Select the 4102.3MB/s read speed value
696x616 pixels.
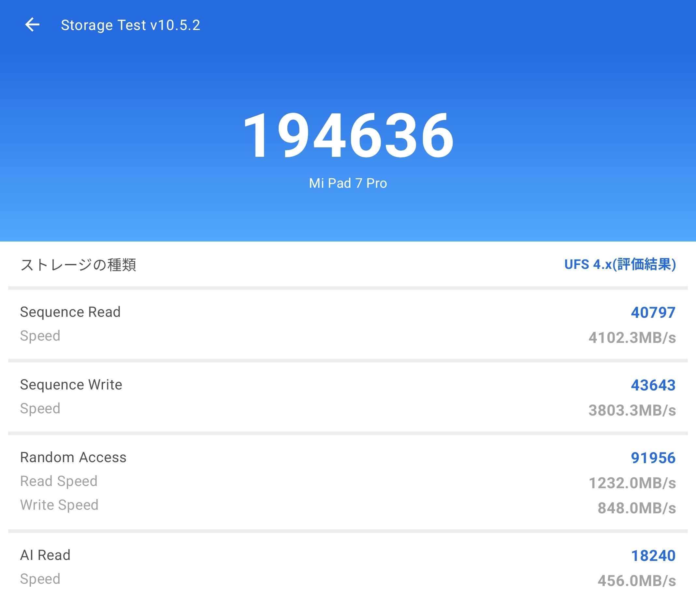click(632, 337)
